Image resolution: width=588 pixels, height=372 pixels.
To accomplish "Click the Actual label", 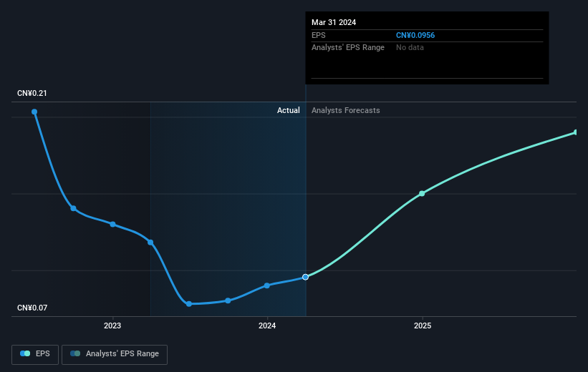I will 289,110.
